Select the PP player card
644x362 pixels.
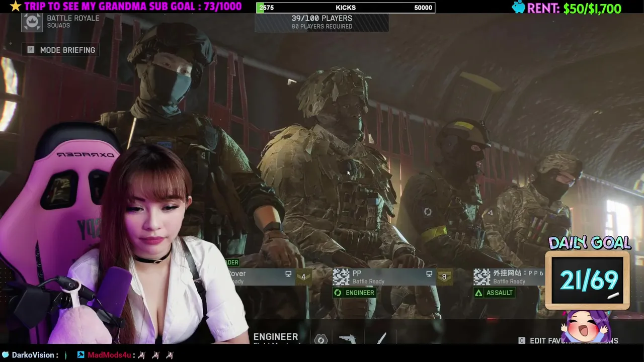(392, 277)
